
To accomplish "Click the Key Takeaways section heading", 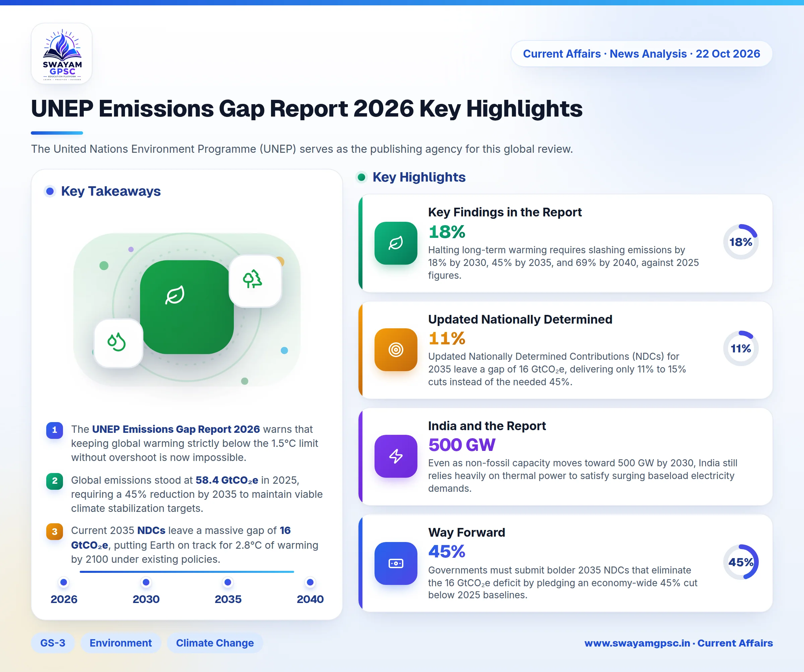I will click(111, 191).
